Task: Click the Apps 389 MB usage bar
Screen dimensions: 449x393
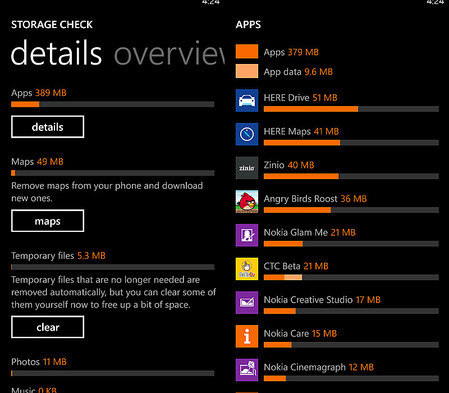Action: point(113,104)
